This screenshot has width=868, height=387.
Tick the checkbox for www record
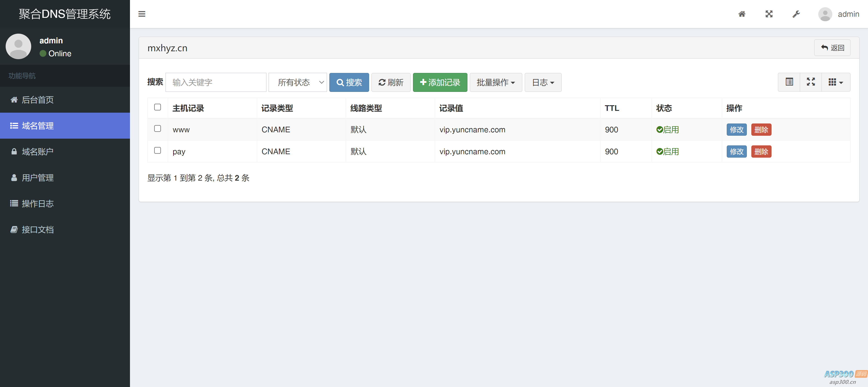(157, 128)
